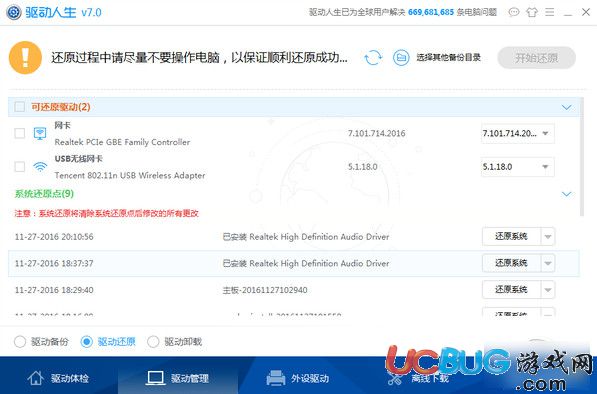This screenshot has width=597, height=394.
Task: Click the vertical scrollbar of the restore list
Action: [x=581, y=156]
